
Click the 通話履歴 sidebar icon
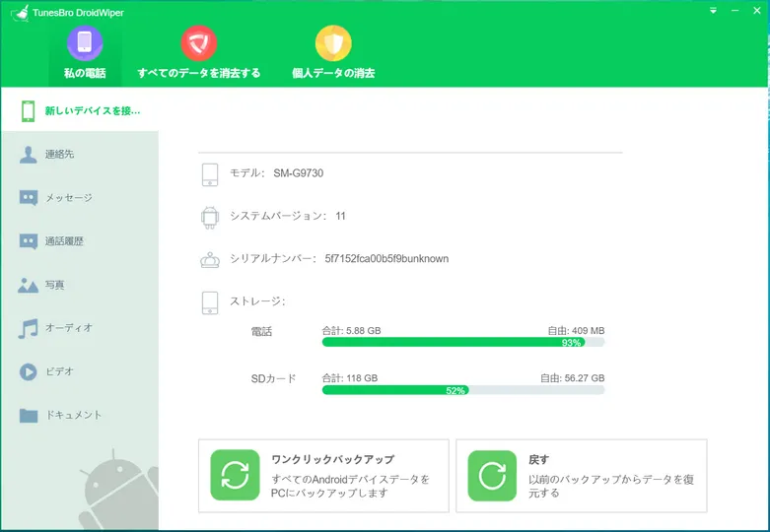click(x=28, y=241)
